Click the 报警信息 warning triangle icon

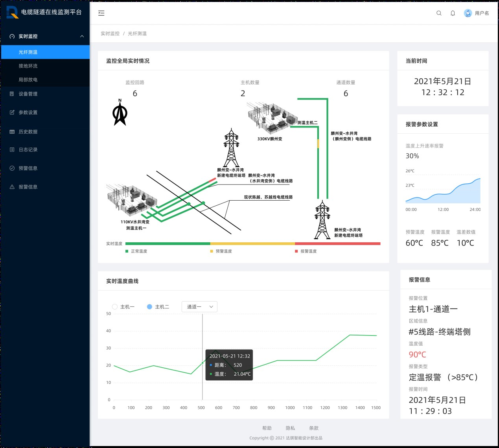coord(12,187)
